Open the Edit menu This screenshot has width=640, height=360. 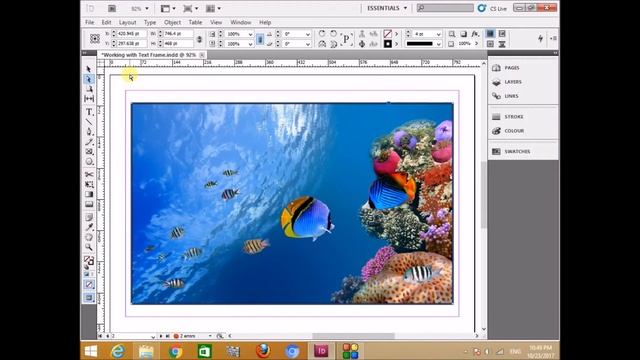(x=106, y=22)
